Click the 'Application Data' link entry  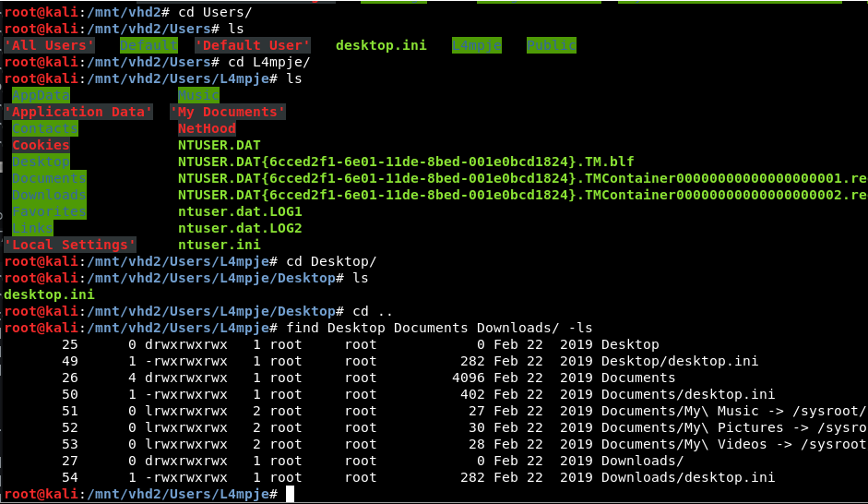78,112
